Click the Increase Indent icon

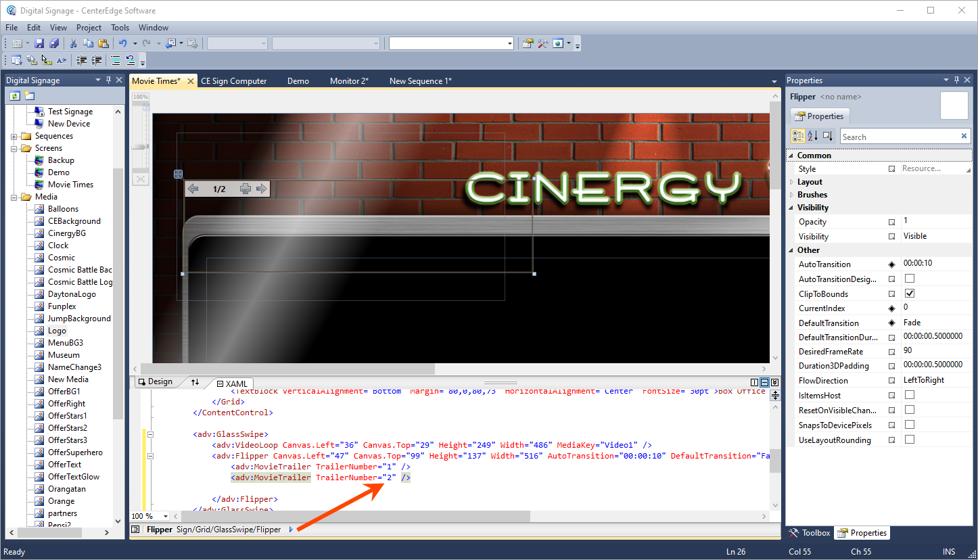point(97,60)
